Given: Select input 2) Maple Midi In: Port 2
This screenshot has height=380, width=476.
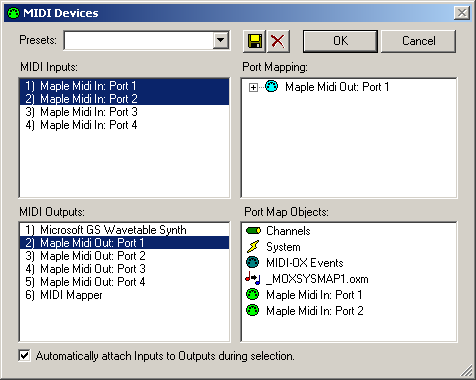Looking at the screenshot, I should (x=124, y=99).
